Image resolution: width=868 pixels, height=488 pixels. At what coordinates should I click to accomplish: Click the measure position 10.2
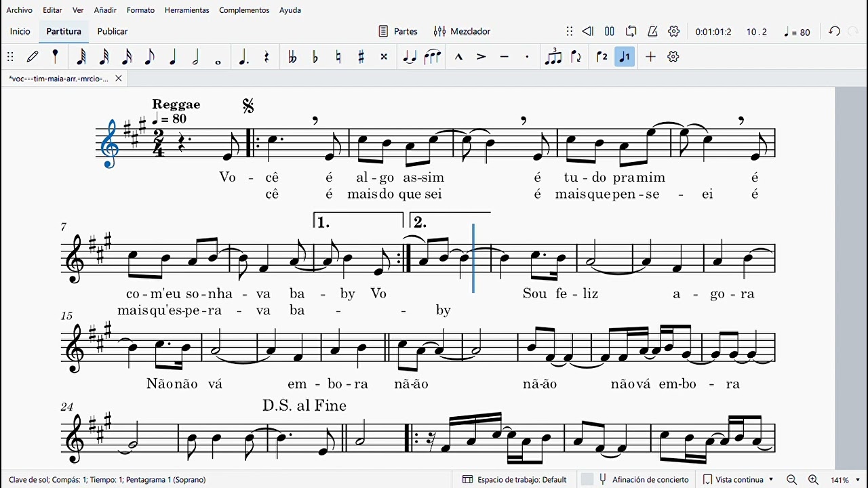coord(757,32)
